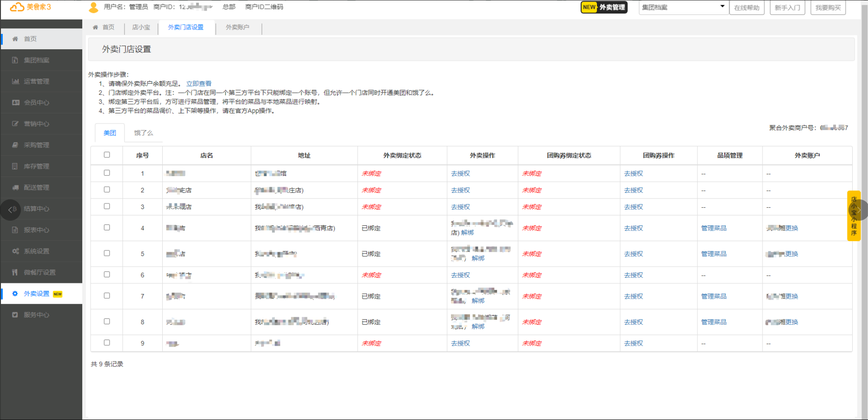Image resolution: width=868 pixels, height=420 pixels.
Task: Open 系统设置 gears icon in sidebar
Action: (x=15, y=251)
